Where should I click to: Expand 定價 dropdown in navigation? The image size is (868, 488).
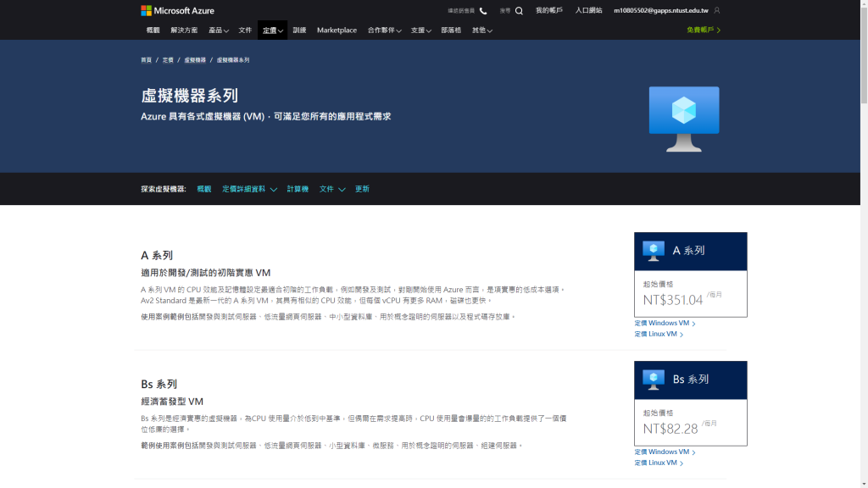272,30
